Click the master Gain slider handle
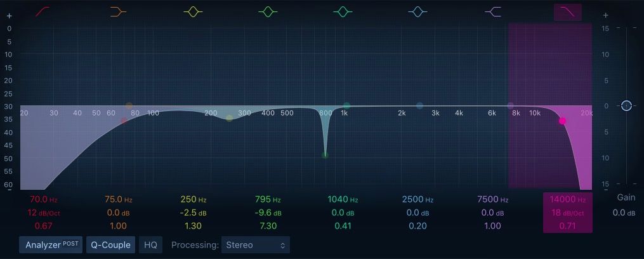The width and height of the screenshot is (644, 259). tap(626, 105)
